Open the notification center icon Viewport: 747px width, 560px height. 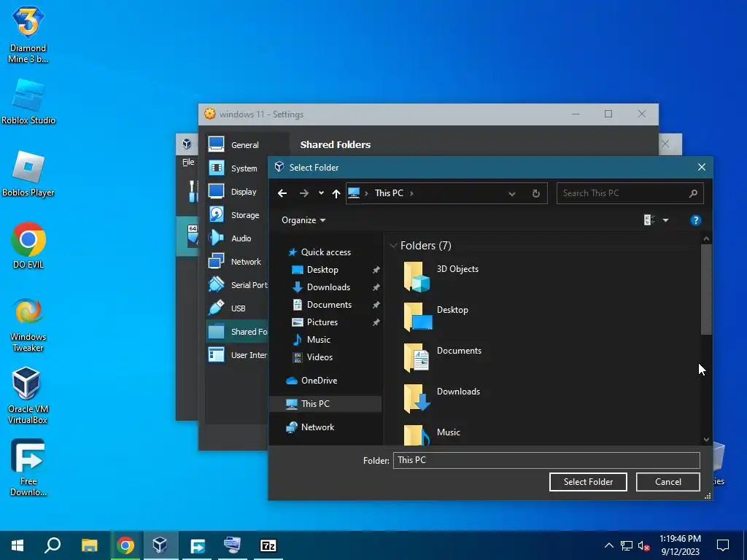tap(723, 545)
